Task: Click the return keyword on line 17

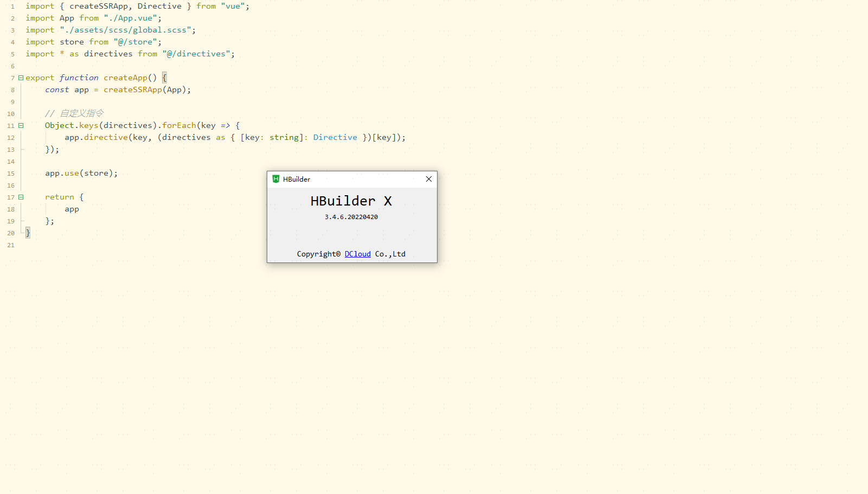Action: (60, 197)
